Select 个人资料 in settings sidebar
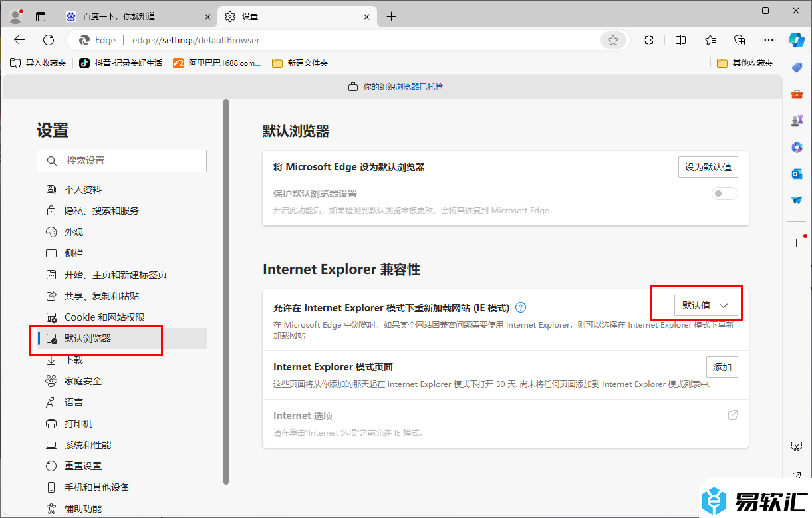Screen dimensions: 812x518 122,190
